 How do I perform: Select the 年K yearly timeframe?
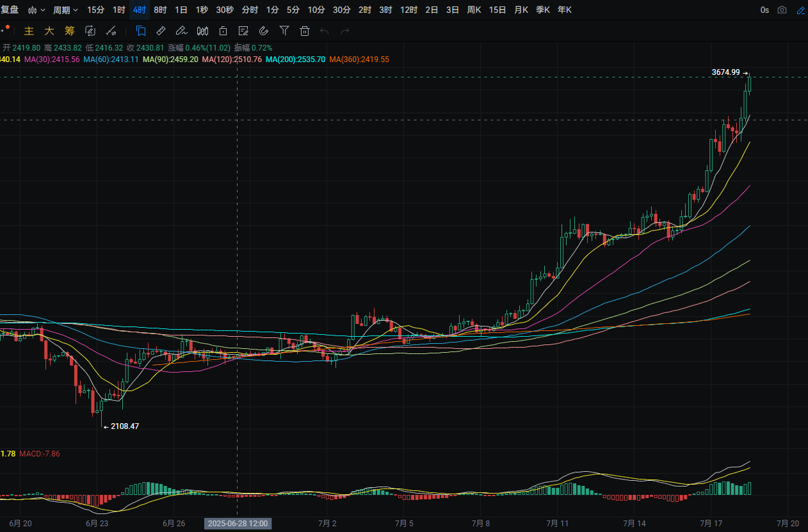point(565,10)
